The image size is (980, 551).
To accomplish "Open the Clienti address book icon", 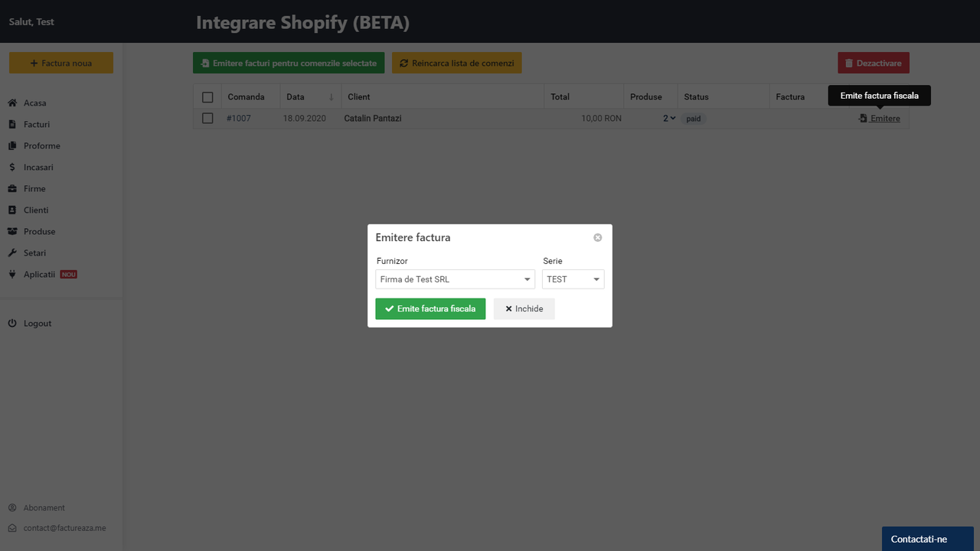I will (13, 210).
